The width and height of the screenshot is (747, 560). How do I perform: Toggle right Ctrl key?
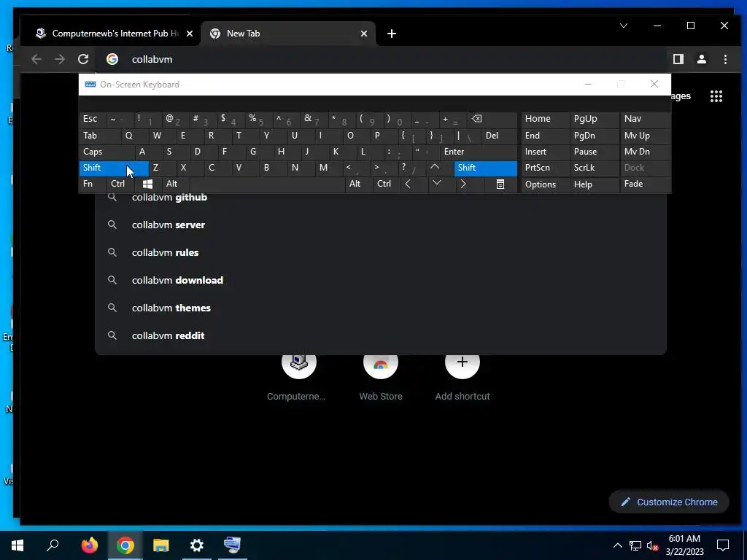387,184
